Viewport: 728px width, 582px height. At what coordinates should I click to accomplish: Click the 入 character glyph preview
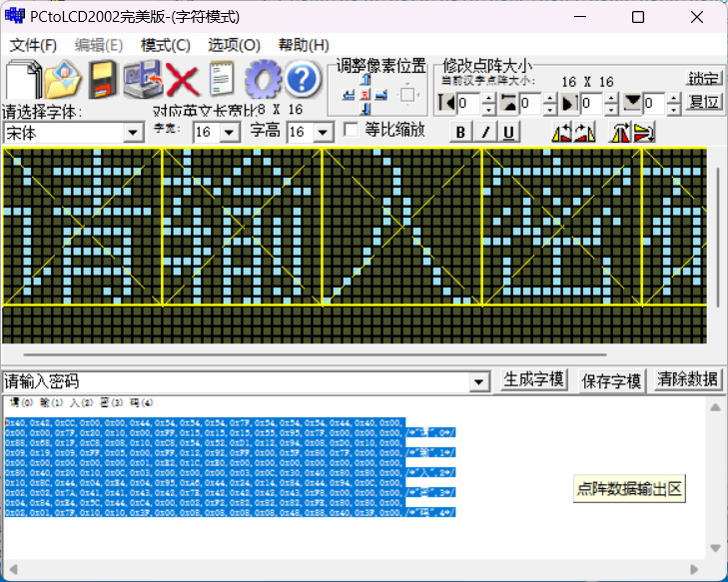click(402, 227)
